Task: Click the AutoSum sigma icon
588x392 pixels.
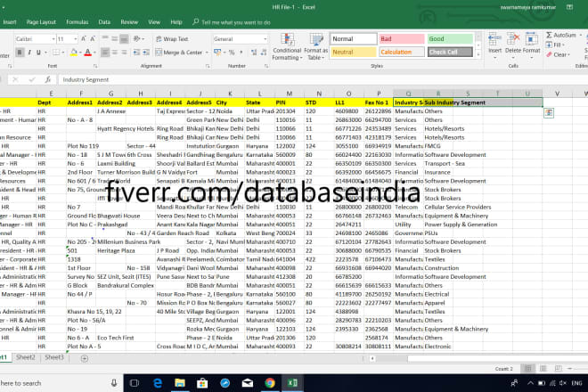Action: [551, 35]
